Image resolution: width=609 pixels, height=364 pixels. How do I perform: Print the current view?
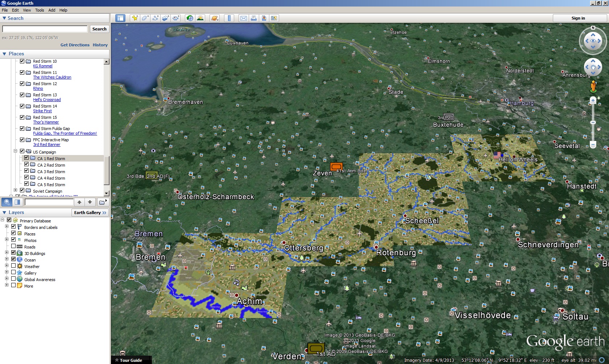pyautogui.click(x=254, y=18)
